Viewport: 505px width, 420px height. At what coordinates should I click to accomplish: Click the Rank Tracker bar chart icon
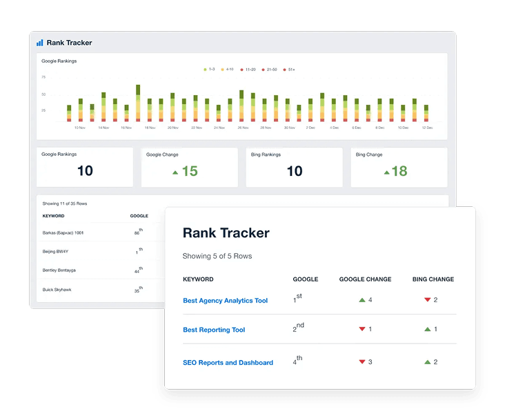(x=40, y=43)
